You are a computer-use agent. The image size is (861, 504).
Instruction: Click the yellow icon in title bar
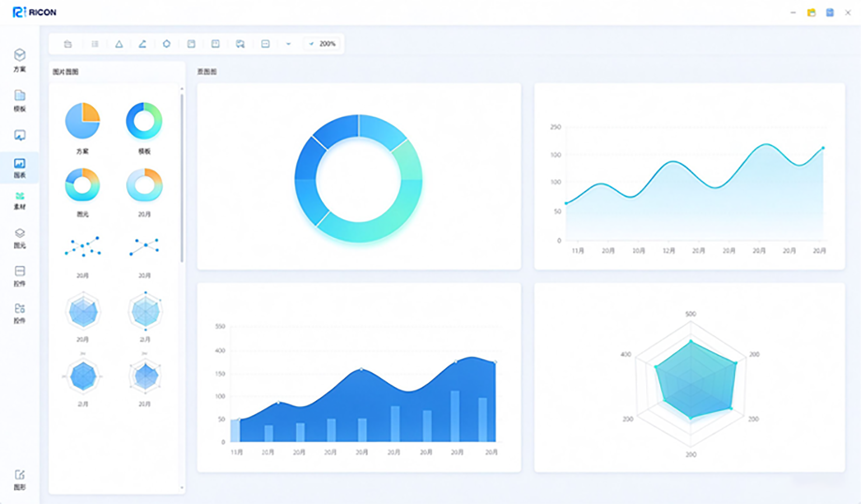(x=811, y=12)
